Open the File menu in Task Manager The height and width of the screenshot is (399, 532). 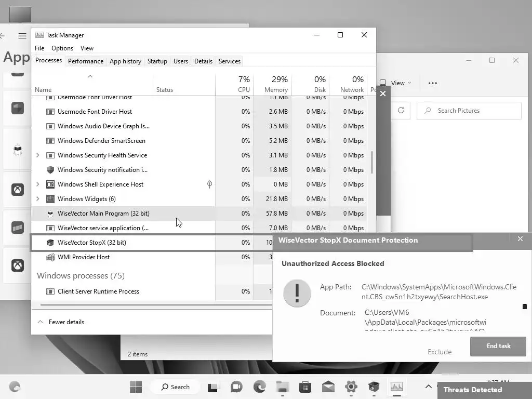pos(39,48)
